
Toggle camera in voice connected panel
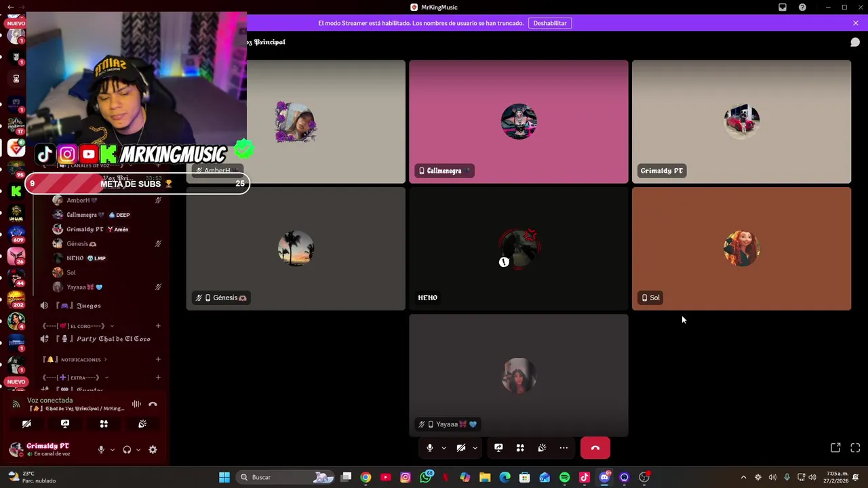pyautogui.click(x=26, y=424)
